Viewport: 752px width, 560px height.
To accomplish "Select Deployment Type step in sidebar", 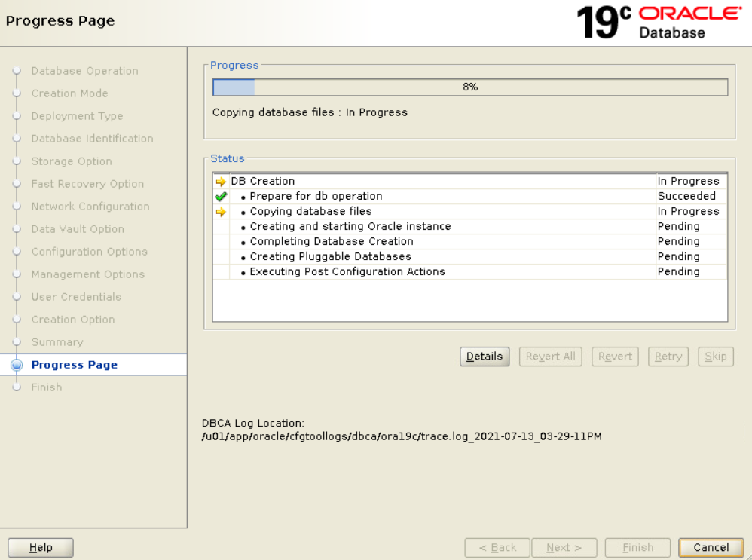I will 77,116.
